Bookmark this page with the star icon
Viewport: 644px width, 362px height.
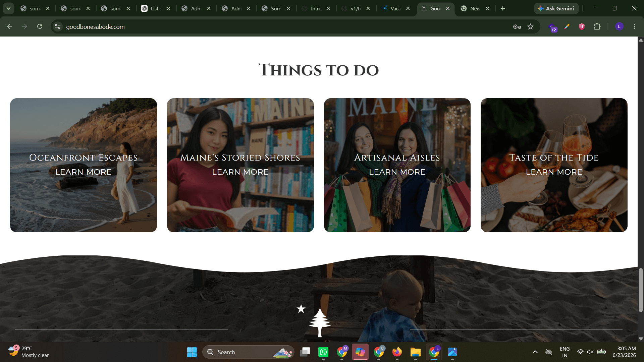[530, 26]
